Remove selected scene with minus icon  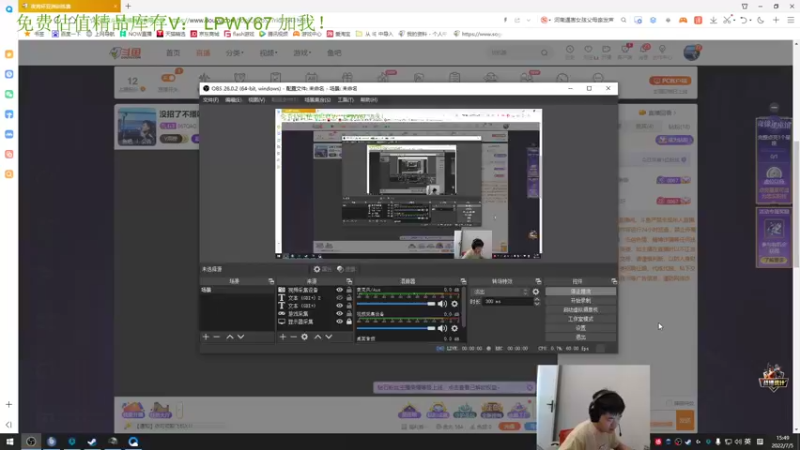[217, 337]
